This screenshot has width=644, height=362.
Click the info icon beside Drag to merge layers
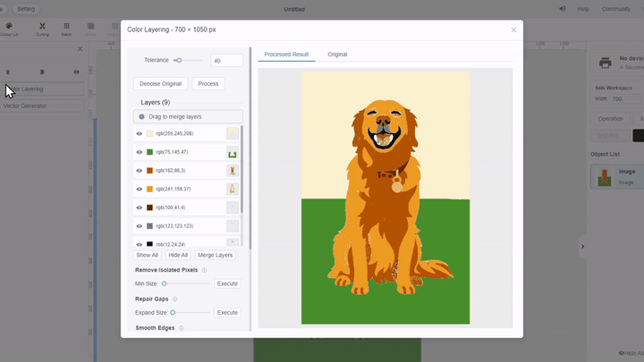[x=141, y=116]
